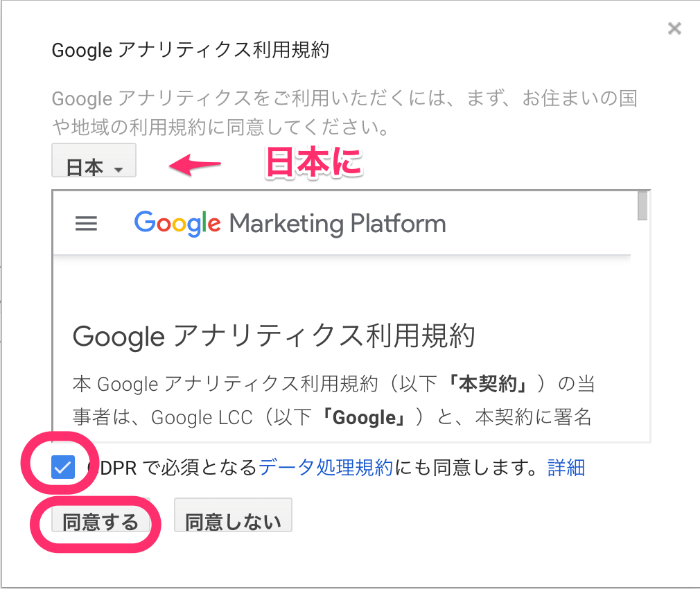Open the 日本 country dropdown
This screenshot has height=589, width=700.
coord(94,166)
